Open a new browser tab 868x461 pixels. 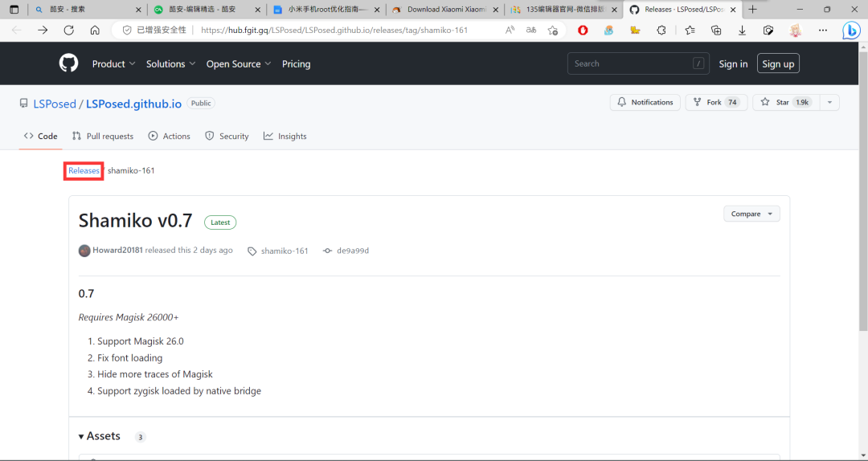coord(752,10)
